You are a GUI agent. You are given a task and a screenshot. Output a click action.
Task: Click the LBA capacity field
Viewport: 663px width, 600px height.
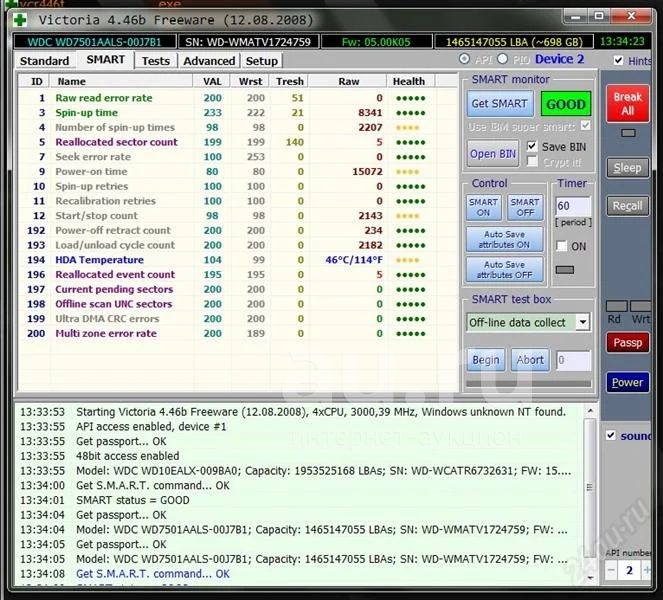tap(514, 42)
